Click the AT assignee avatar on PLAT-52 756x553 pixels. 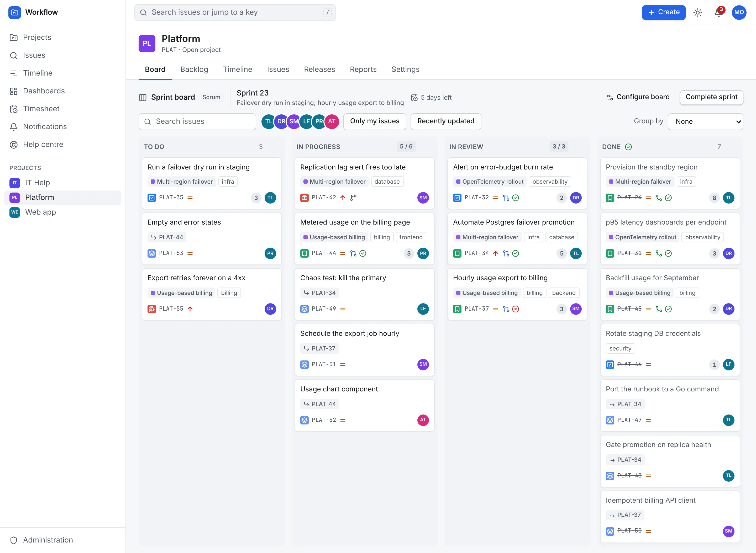click(x=423, y=420)
